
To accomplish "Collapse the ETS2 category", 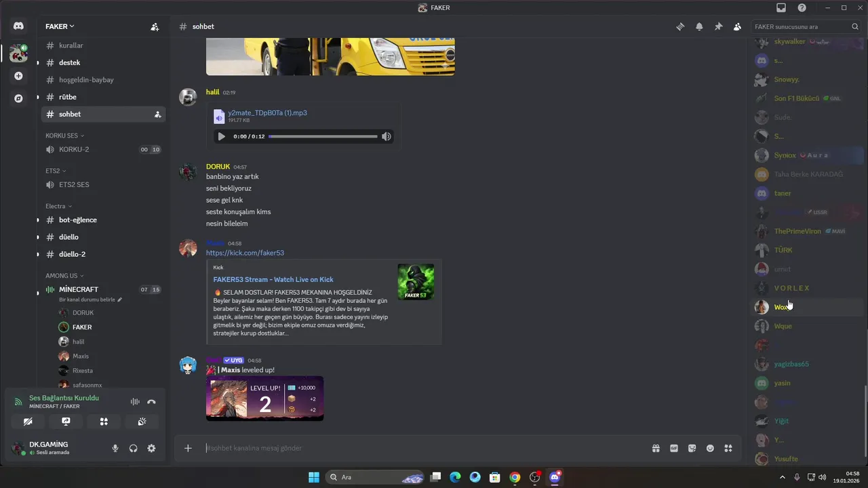I will (56, 171).
